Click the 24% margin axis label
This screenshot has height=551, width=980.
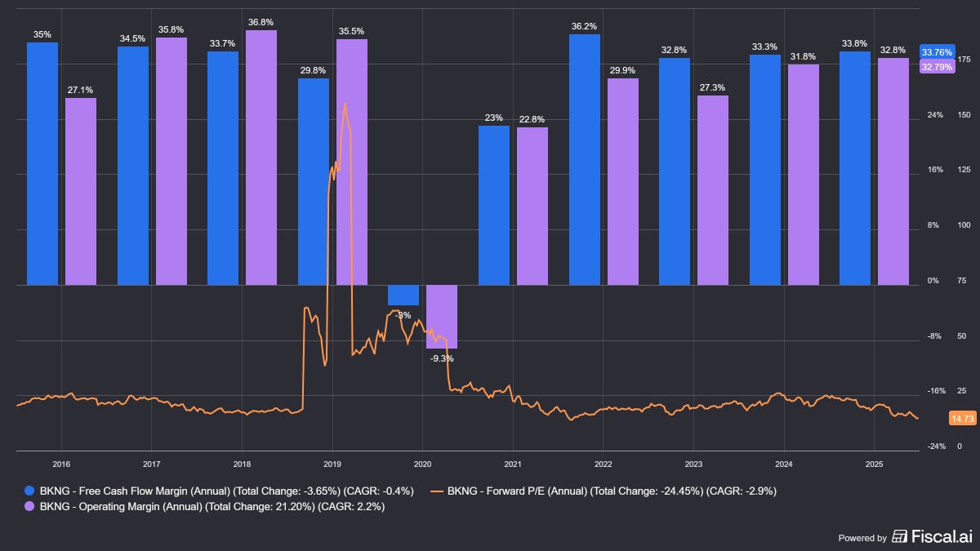[935, 114]
